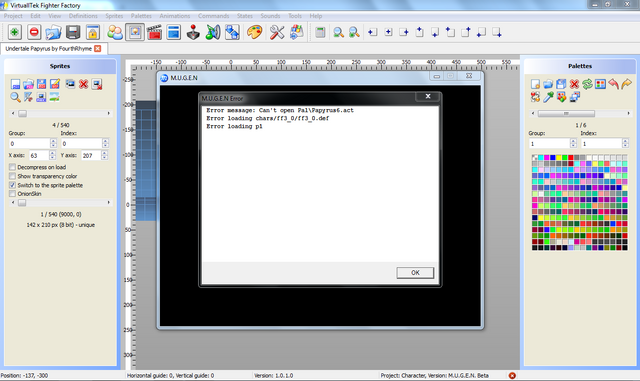The width and height of the screenshot is (640, 381).
Task: Click the sprite Index input field
Action: (x=81, y=143)
